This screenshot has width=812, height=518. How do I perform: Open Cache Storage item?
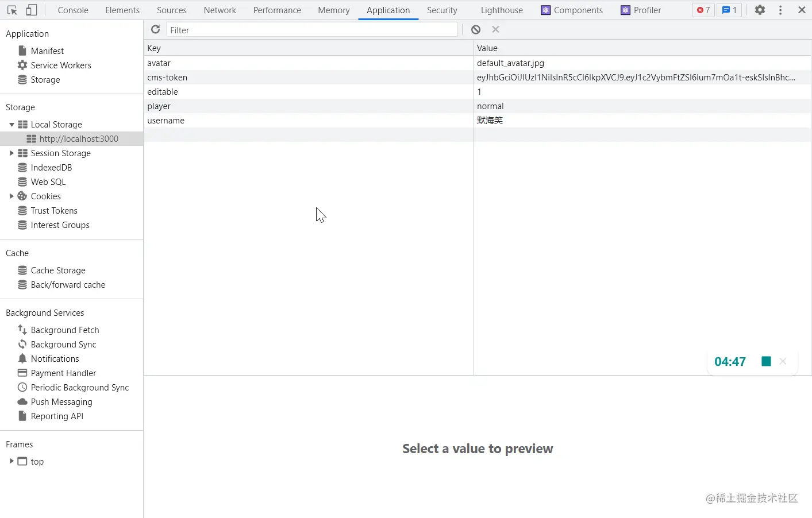[x=58, y=270]
